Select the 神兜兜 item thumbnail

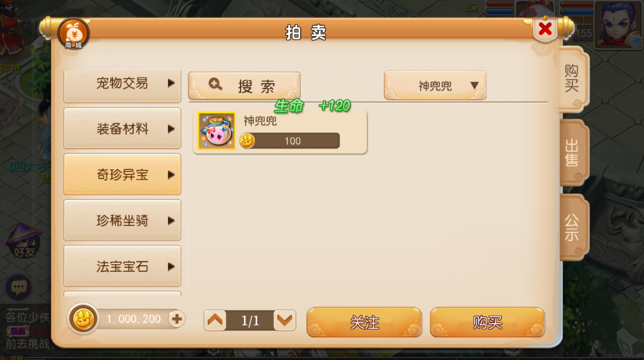click(x=217, y=131)
